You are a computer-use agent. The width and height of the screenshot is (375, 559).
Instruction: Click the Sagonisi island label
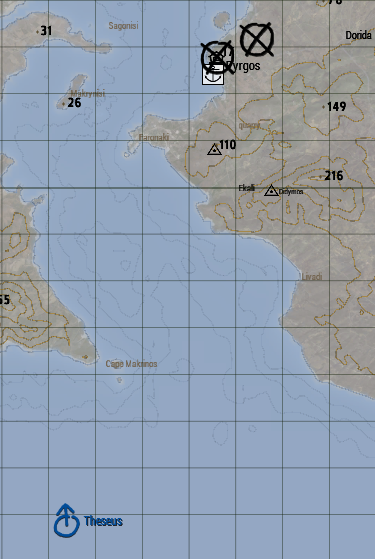coord(123,26)
